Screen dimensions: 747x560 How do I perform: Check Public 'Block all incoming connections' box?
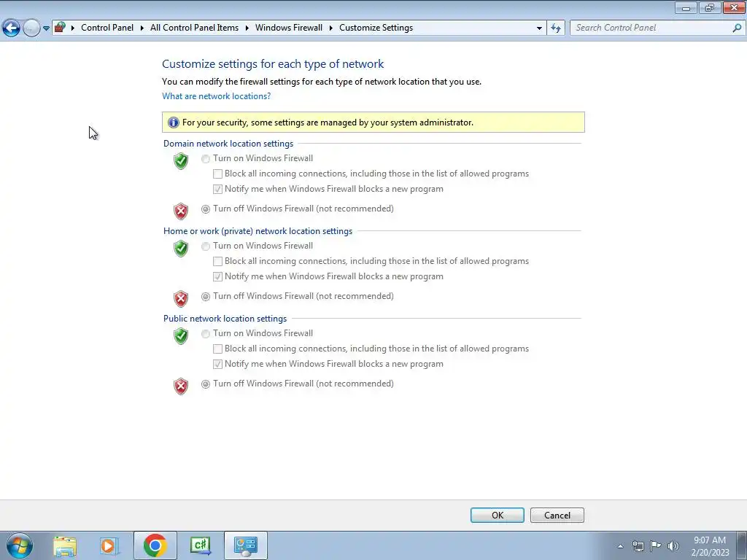point(217,349)
